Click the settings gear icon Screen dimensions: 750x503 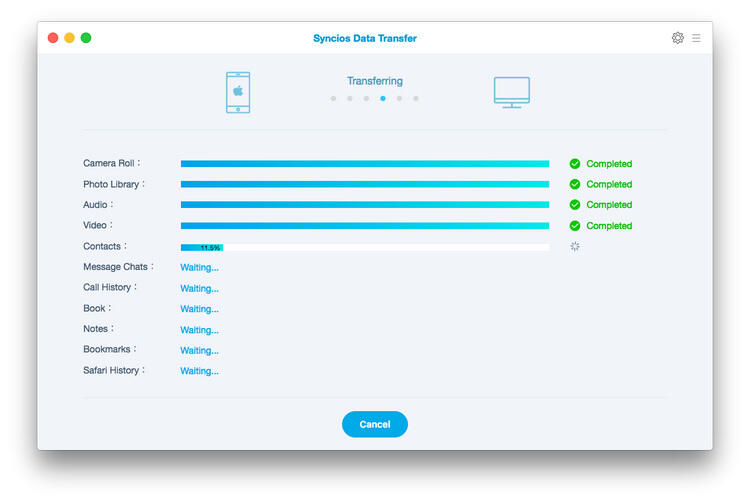[x=677, y=38]
